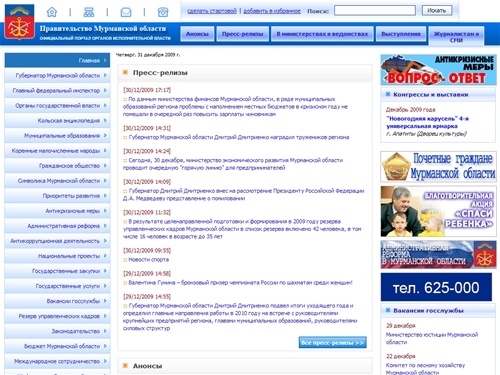The height and width of the screenshot is (375, 500).
Task: Open Коренные малочисленные народы menu item
Action: click(x=57, y=151)
